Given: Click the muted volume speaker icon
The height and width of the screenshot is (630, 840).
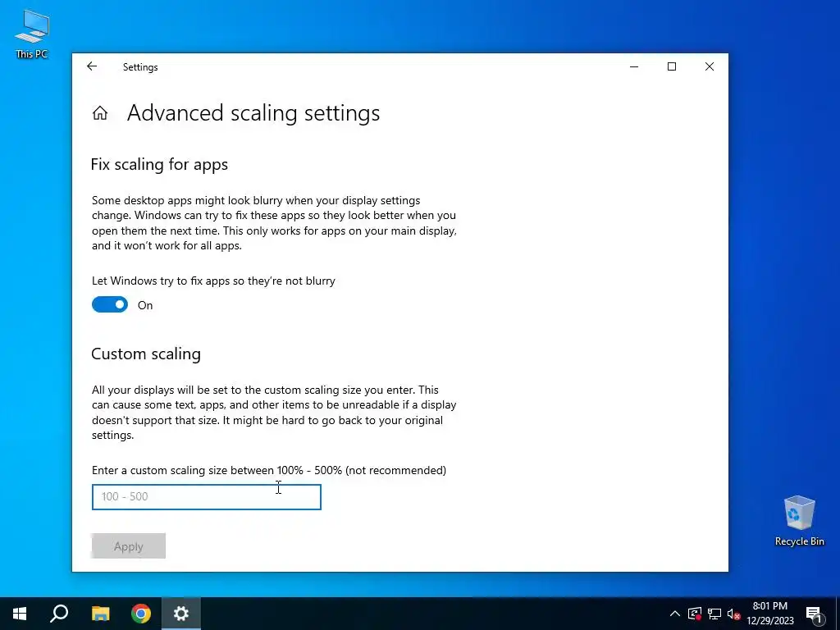Looking at the screenshot, I should (x=734, y=614).
